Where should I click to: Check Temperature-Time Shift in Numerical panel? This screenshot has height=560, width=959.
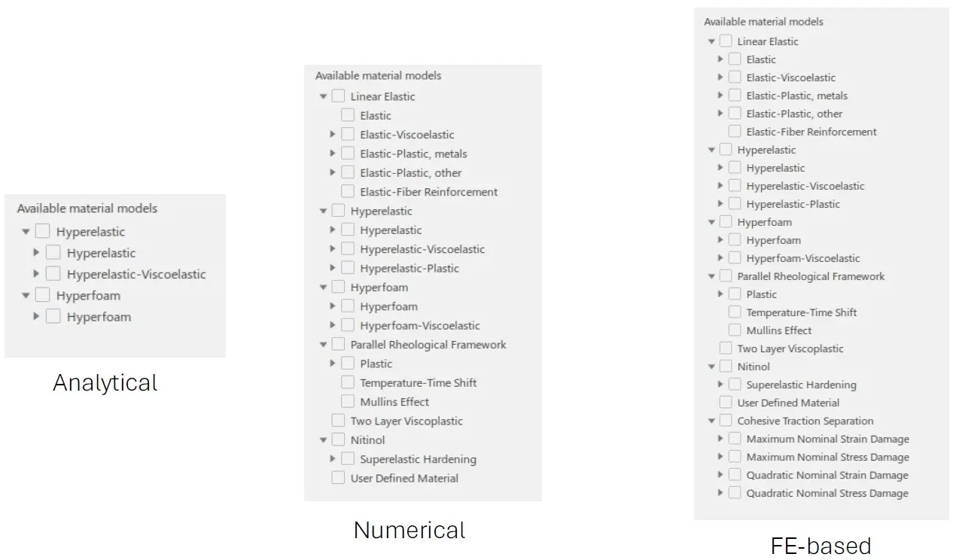(x=348, y=382)
